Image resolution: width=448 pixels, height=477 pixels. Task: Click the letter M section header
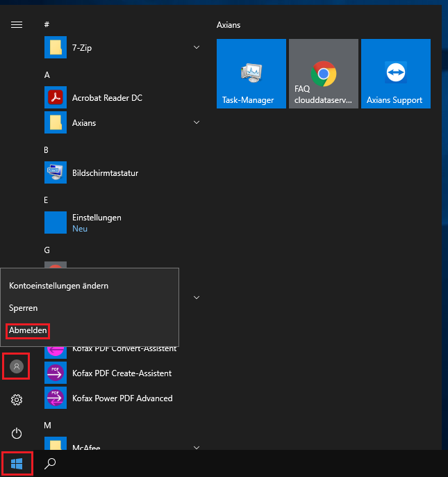[x=47, y=426]
